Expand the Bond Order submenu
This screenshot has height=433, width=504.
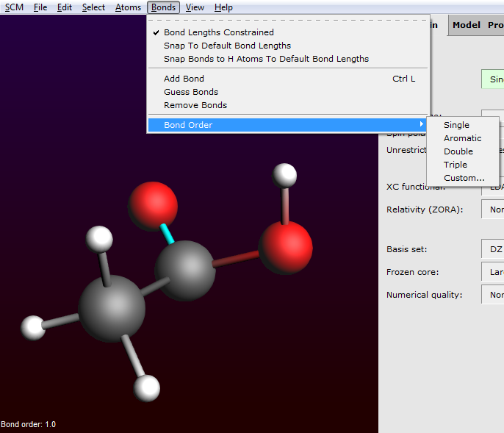(x=287, y=125)
